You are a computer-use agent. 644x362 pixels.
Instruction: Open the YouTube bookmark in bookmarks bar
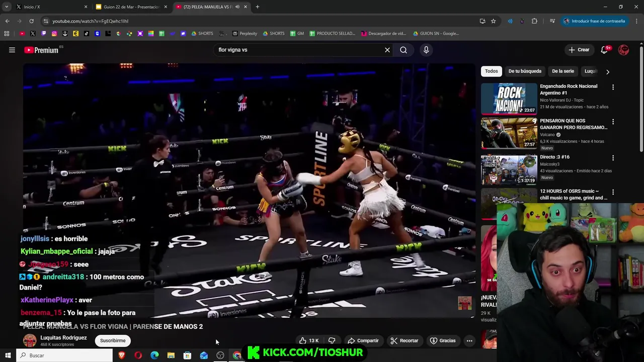point(22,33)
